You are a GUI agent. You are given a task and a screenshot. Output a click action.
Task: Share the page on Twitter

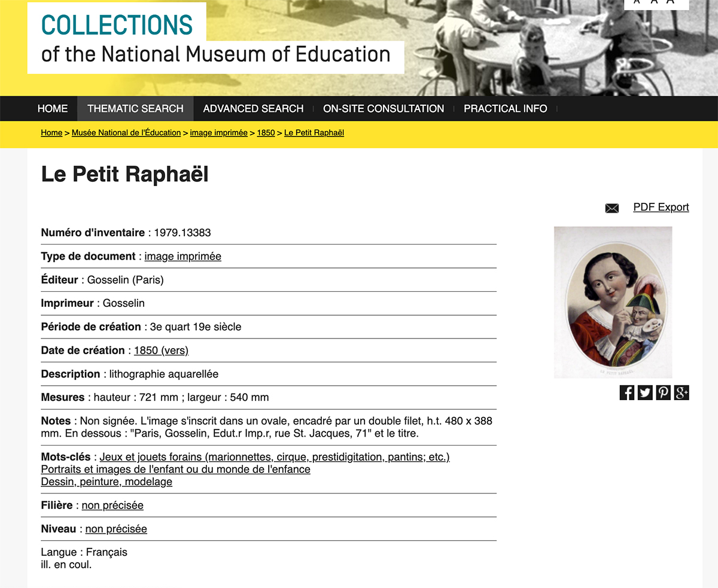click(645, 392)
